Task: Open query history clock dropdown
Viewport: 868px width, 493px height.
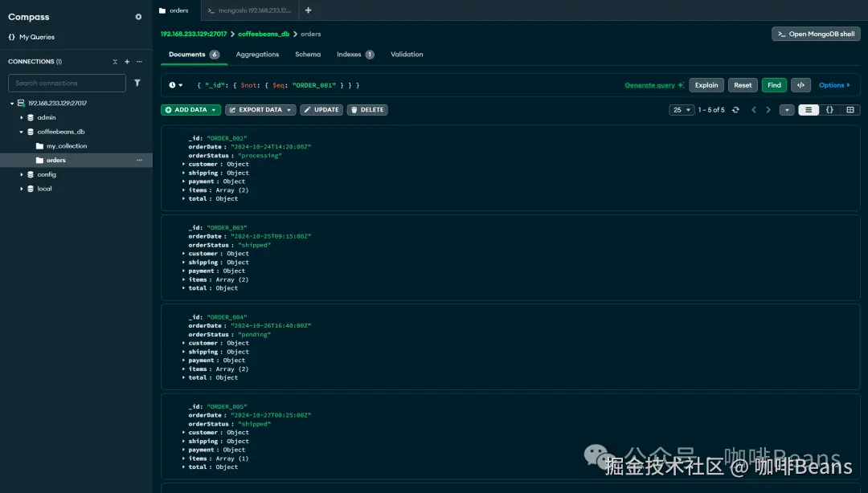Action: point(175,85)
